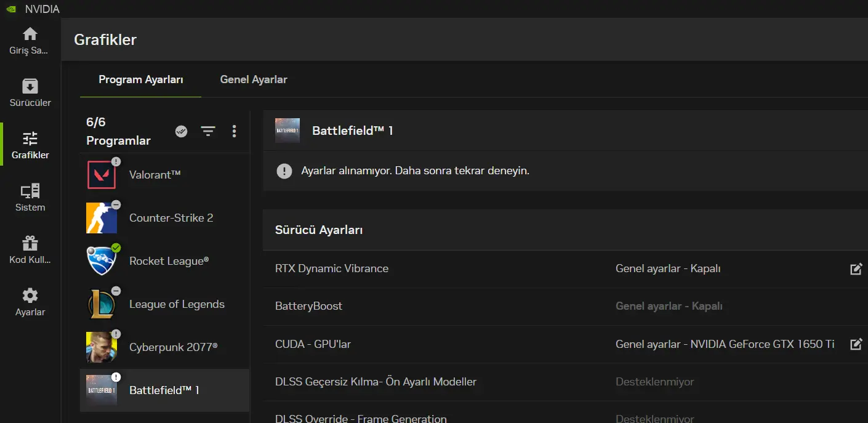Open the Sürücüler drivers section
The height and width of the screenshot is (423, 868).
[30, 92]
